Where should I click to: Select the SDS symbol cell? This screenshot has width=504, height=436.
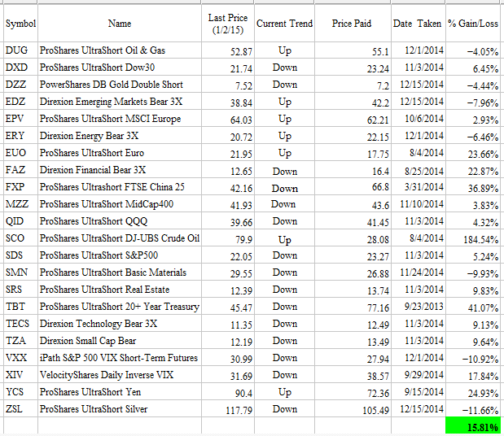(20, 255)
